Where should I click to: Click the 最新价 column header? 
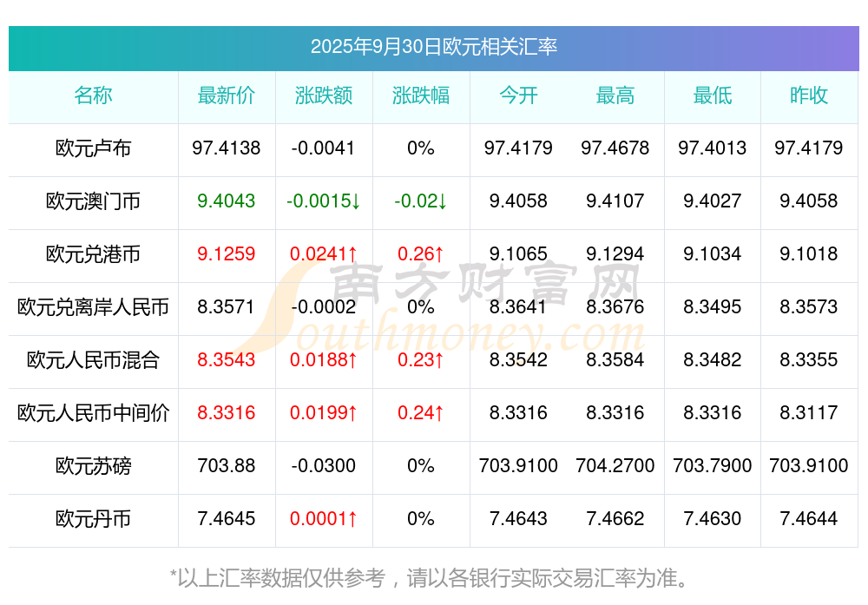227,95
